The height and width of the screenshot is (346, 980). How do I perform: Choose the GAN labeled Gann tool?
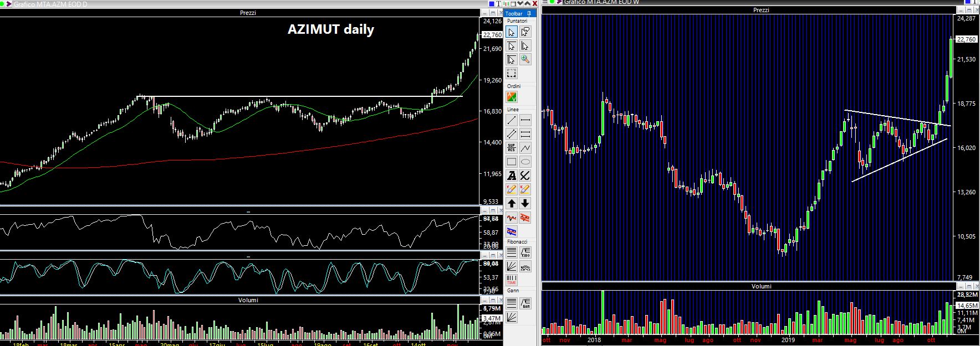click(x=525, y=303)
